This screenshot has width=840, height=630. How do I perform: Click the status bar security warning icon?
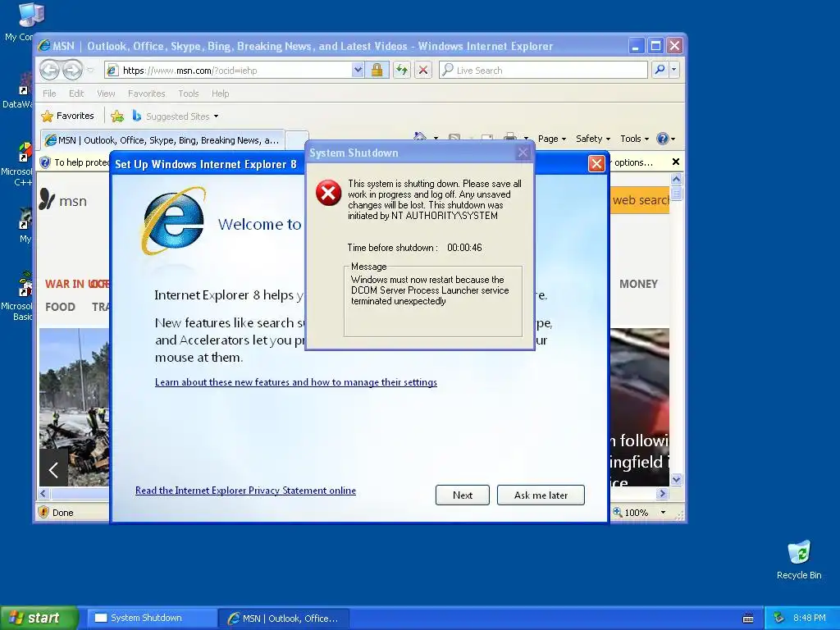44,513
